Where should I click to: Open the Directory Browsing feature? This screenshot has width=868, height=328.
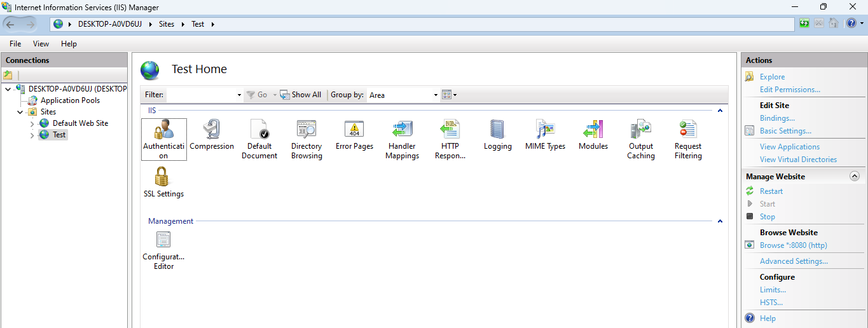[307, 139]
